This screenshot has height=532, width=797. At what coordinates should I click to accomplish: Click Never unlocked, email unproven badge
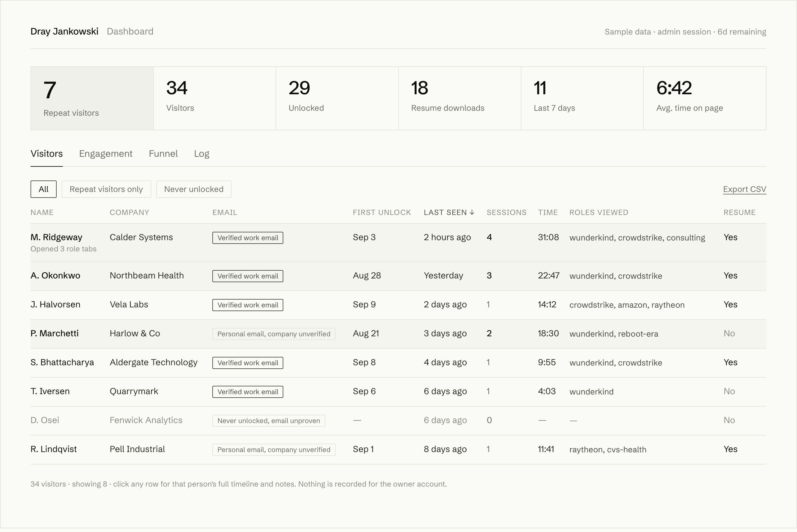(268, 421)
